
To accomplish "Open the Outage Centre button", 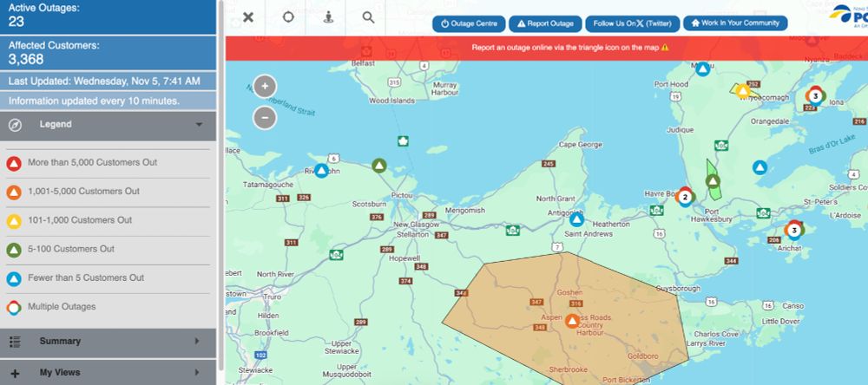I will point(469,23).
